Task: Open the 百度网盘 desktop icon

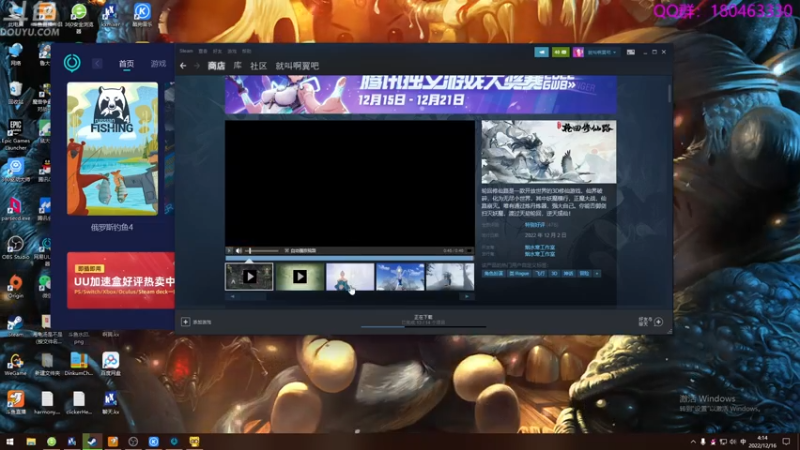Action: coord(111,364)
